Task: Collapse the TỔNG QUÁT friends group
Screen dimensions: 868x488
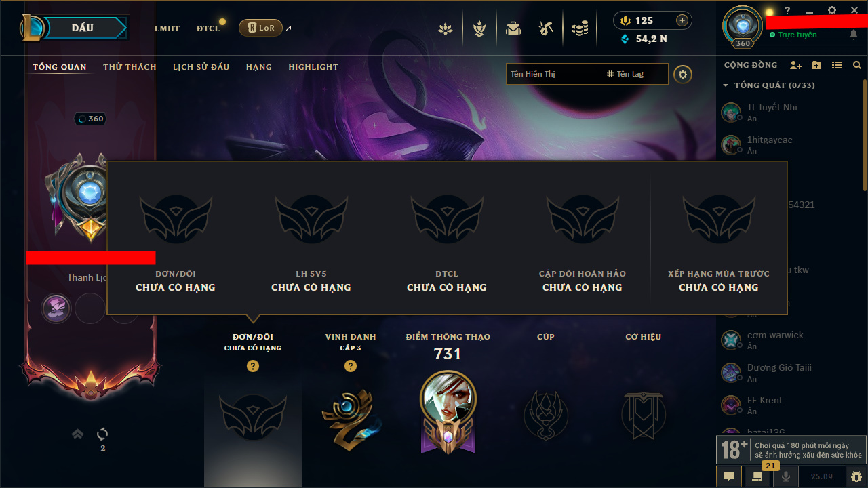Action: (726, 85)
